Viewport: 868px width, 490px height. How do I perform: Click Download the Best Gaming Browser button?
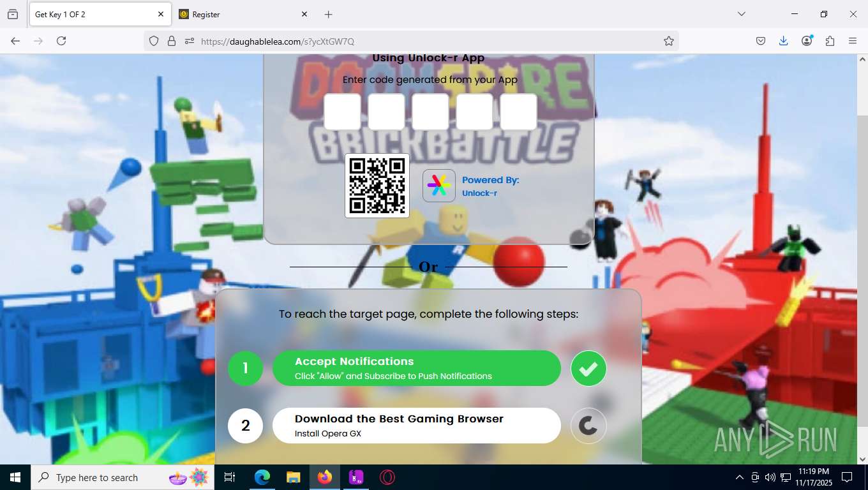pyautogui.click(x=417, y=426)
